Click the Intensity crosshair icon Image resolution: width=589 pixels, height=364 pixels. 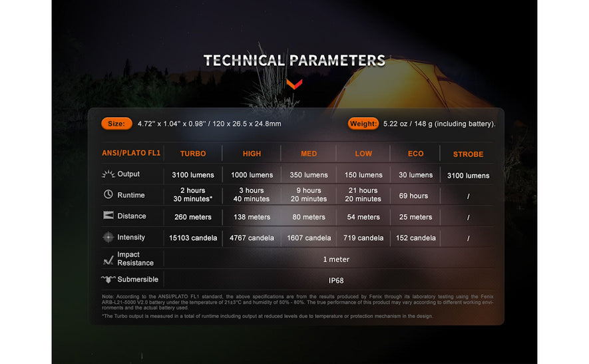tap(108, 237)
